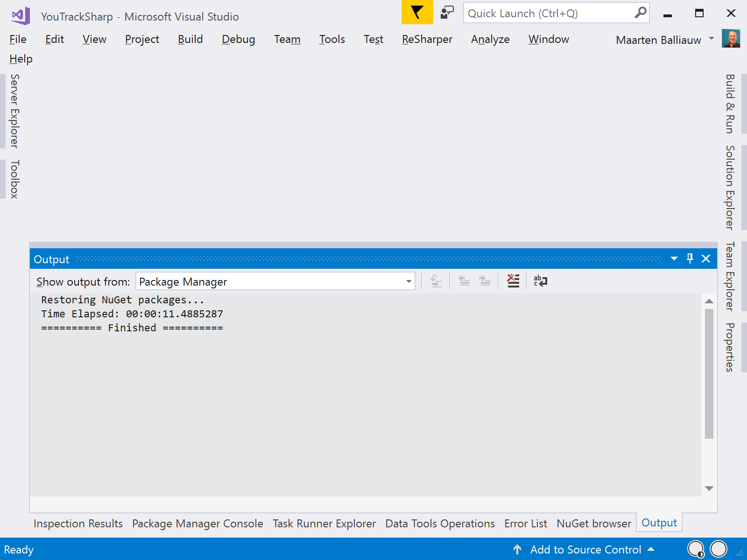This screenshot has width=747, height=560.
Task: Open the Team Explorer side panel
Action: (x=730, y=276)
